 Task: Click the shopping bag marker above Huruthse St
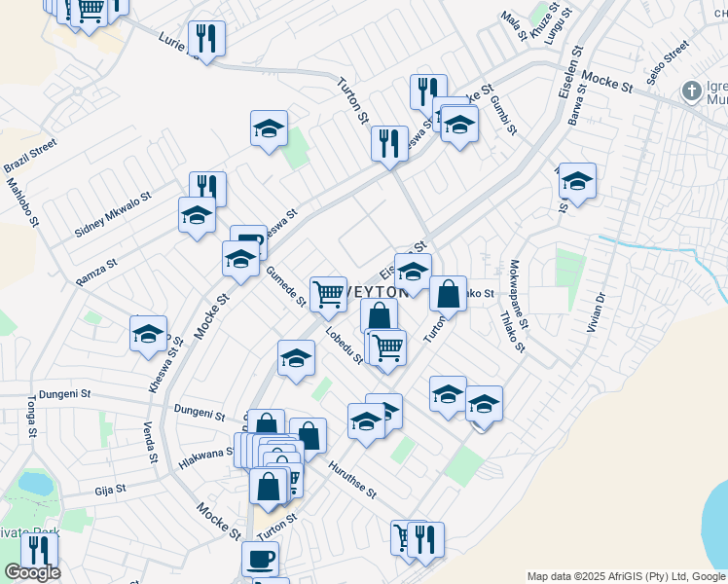coord(308,435)
